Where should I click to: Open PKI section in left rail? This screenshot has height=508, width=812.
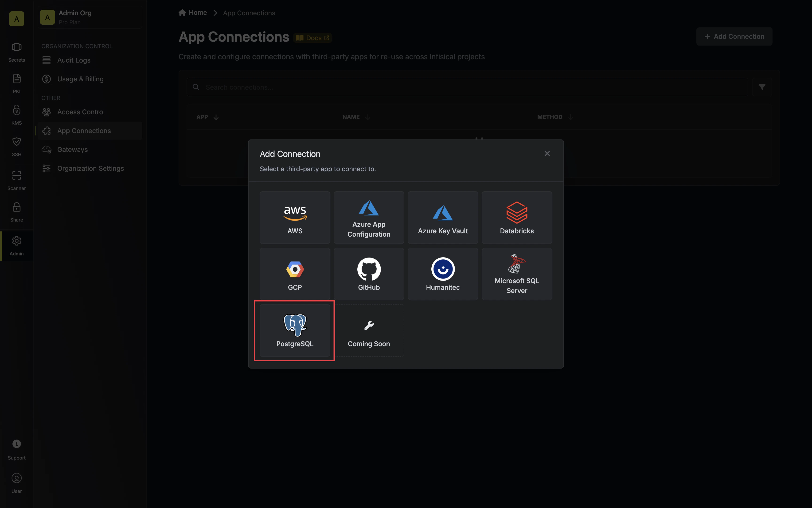16,84
